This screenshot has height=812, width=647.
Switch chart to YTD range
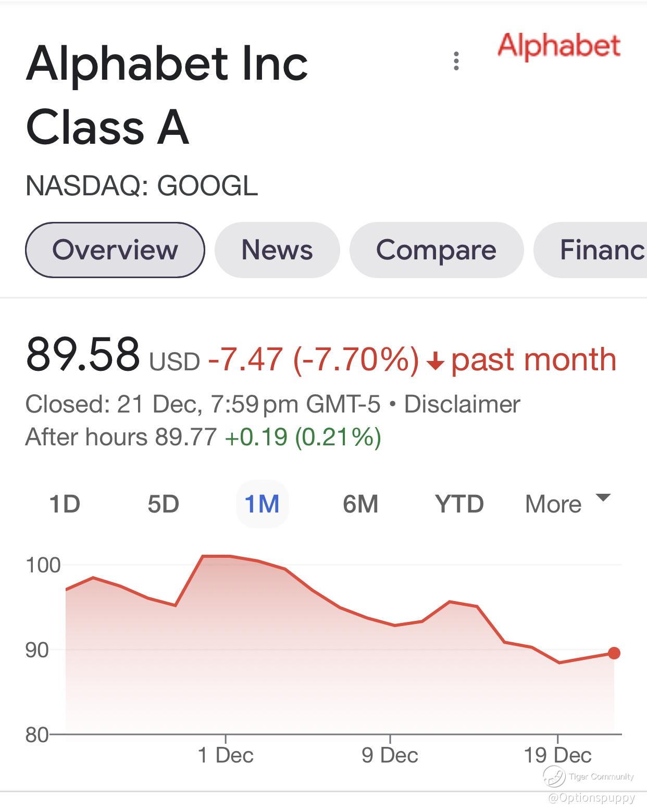459,504
